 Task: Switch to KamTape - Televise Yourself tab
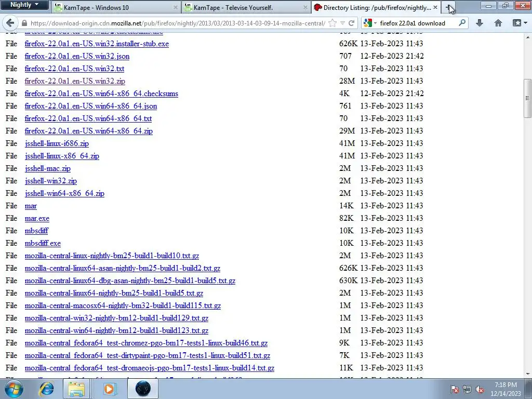[x=246, y=7]
